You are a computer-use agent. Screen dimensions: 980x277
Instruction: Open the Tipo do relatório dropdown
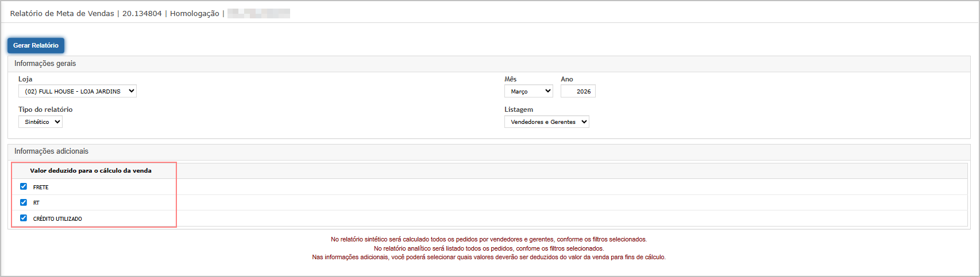[40, 122]
